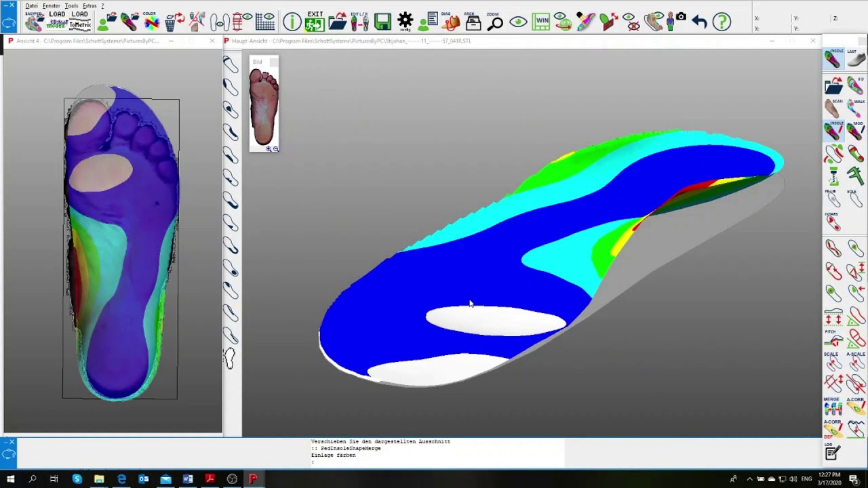Toggle the plain eye view icon

(x=518, y=22)
